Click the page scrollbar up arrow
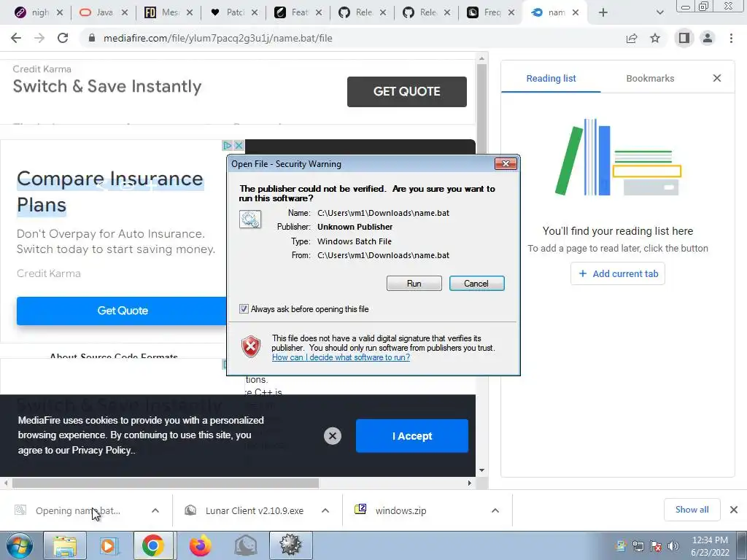Image resolution: width=747 pixels, height=560 pixels. click(481, 58)
